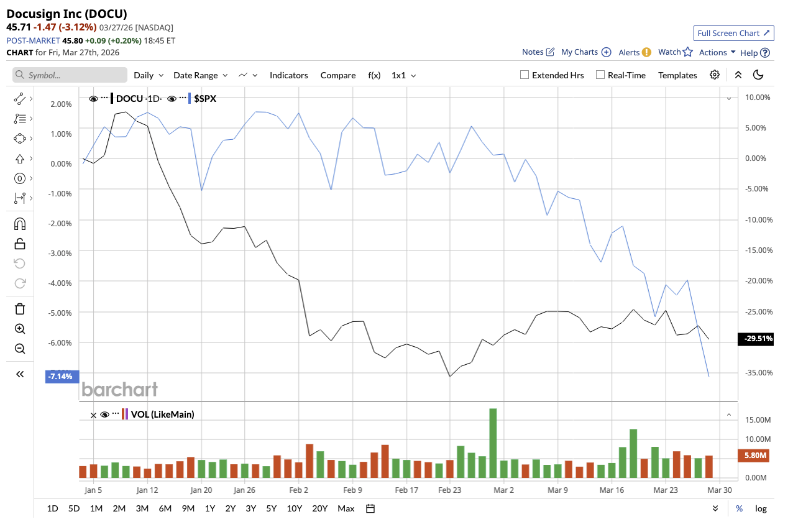Open the Date Range dropdown
The height and width of the screenshot is (532, 793).
coord(201,75)
